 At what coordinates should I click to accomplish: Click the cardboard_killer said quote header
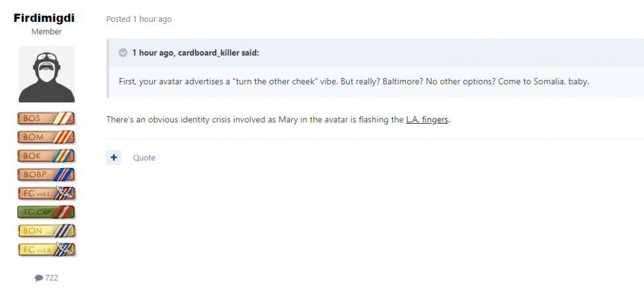pyautogui.click(x=195, y=53)
